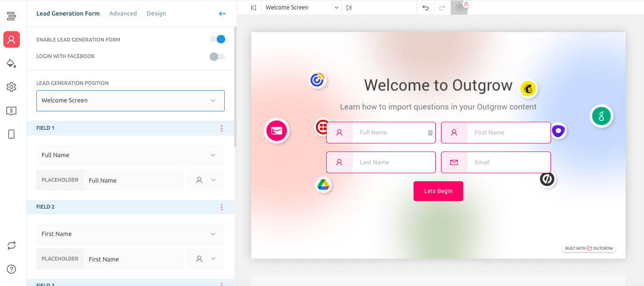Open icon picker beside First Name placeholder
The height and width of the screenshot is (286, 644).
pyautogui.click(x=206, y=259)
